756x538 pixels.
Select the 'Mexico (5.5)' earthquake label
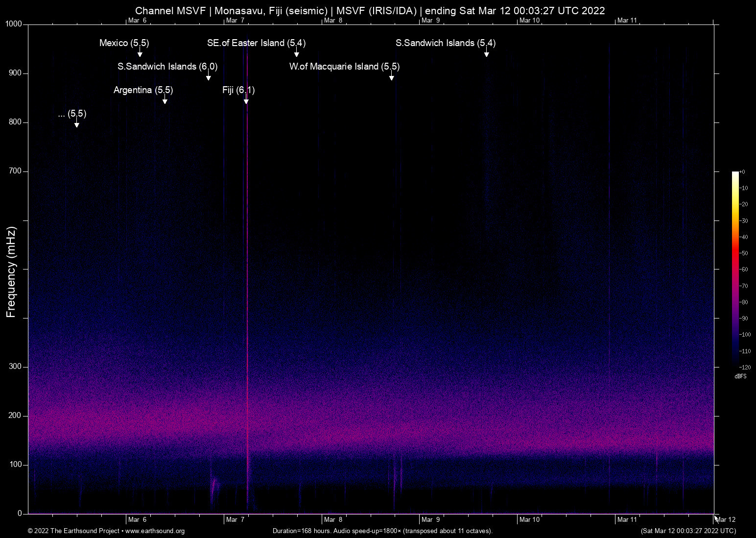tap(124, 43)
